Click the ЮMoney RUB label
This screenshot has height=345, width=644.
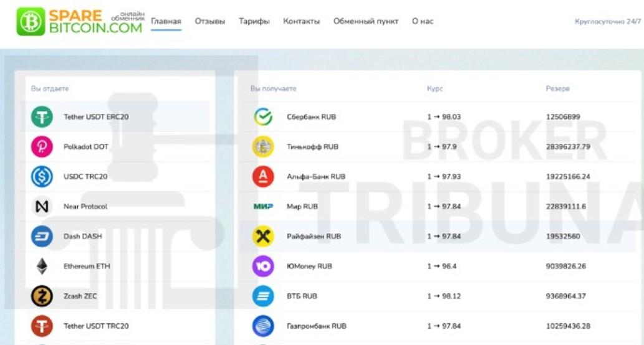tap(309, 267)
